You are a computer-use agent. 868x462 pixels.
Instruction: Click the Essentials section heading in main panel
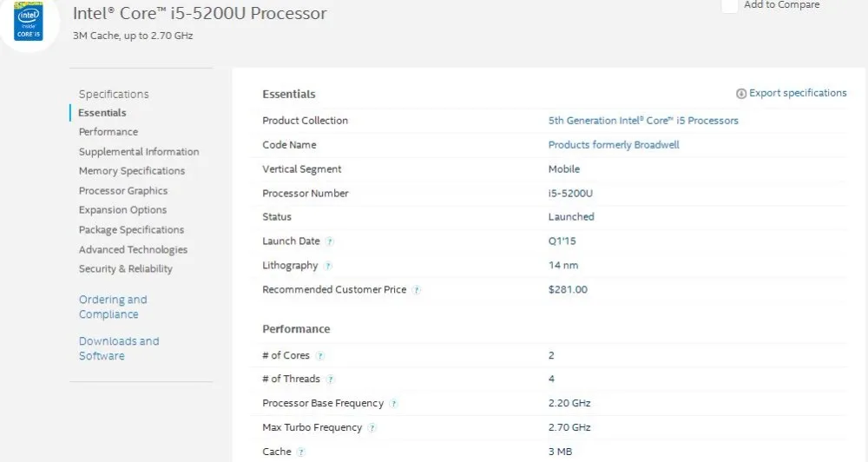coord(289,94)
